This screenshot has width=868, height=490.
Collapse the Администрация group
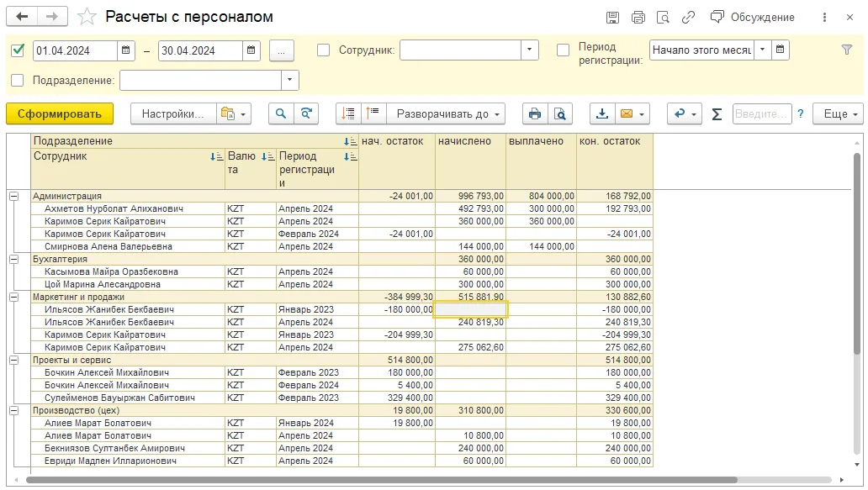tap(13, 196)
